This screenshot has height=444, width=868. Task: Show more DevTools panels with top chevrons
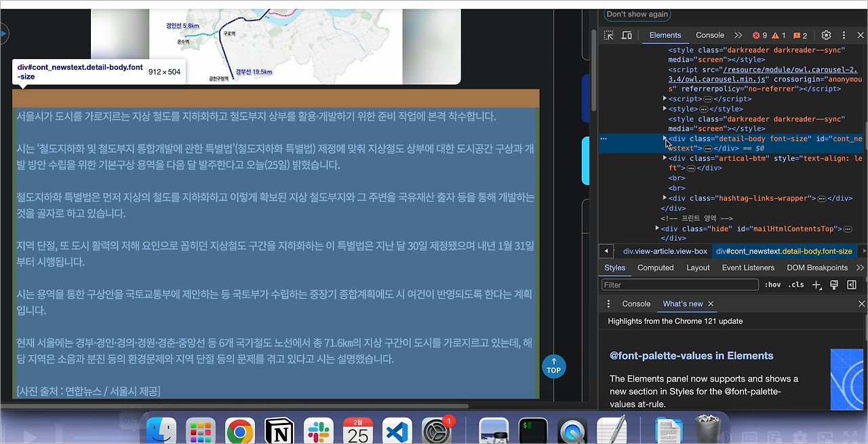[738, 35]
